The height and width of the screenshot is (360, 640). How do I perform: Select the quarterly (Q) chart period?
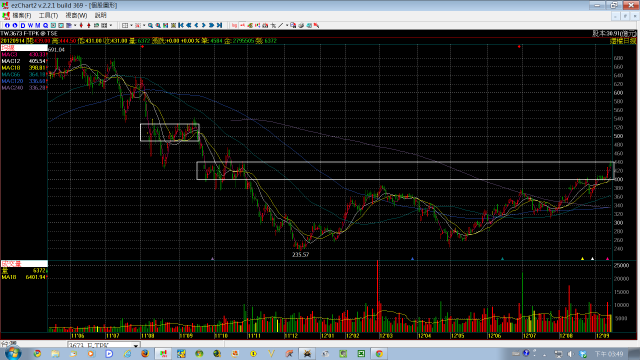tap(45, 25)
